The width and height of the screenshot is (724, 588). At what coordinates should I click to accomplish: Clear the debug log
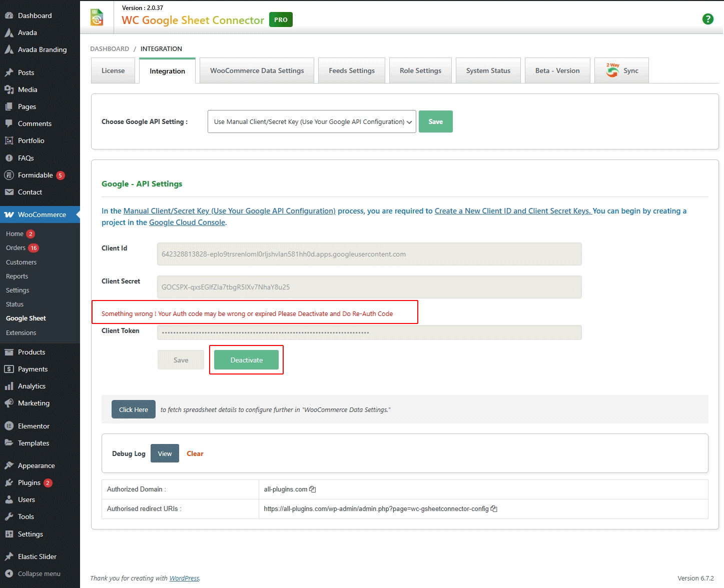click(195, 453)
